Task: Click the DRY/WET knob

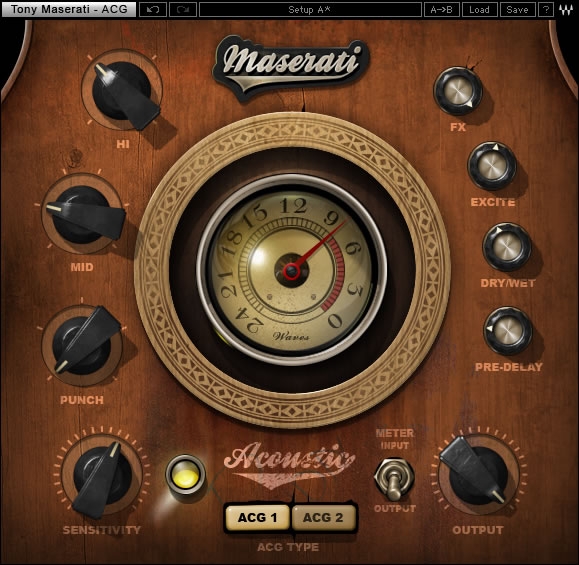Action: coord(507,247)
